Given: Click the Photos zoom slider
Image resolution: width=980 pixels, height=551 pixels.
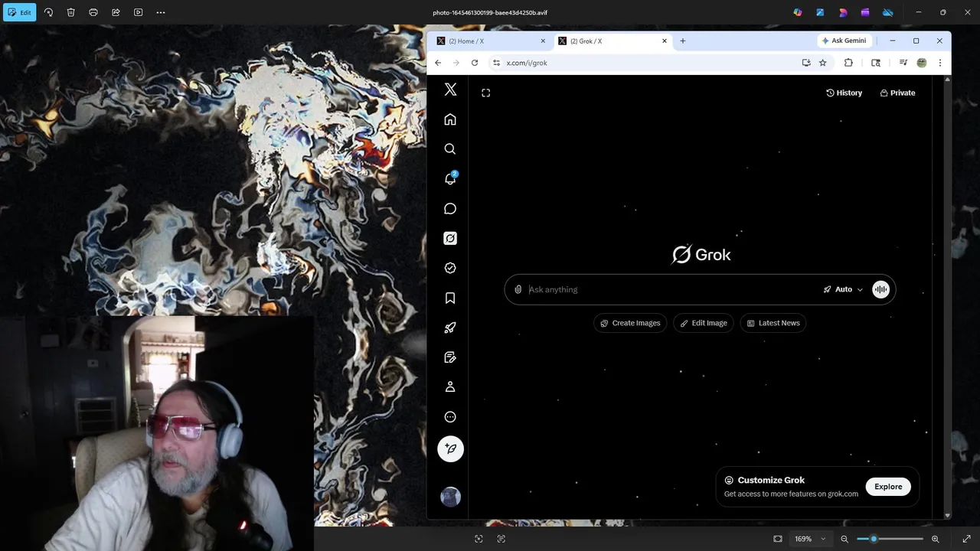Looking at the screenshot, I should [890, 539].
